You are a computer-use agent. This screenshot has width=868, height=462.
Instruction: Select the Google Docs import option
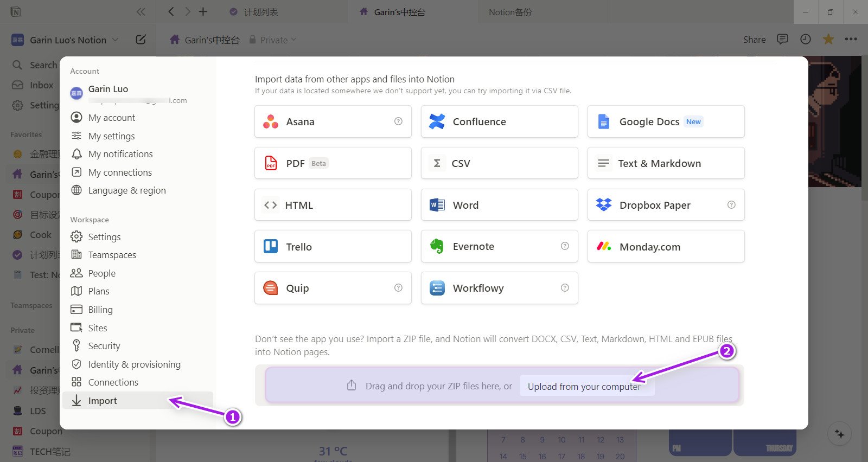tap(666, 121)
